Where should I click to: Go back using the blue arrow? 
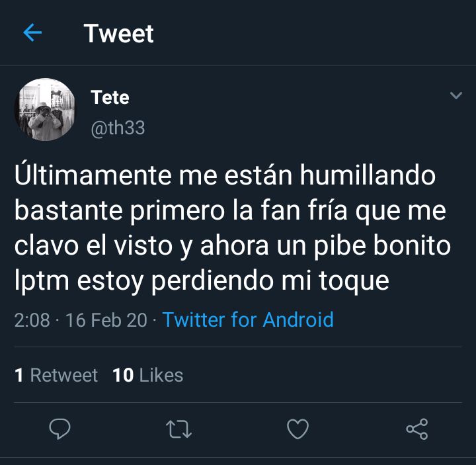(32, 32)
